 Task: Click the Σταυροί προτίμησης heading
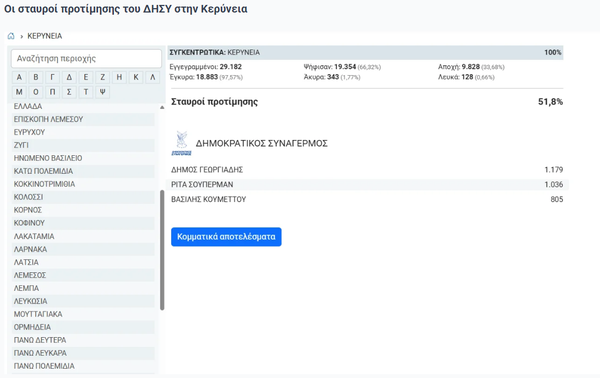point(214,102)
